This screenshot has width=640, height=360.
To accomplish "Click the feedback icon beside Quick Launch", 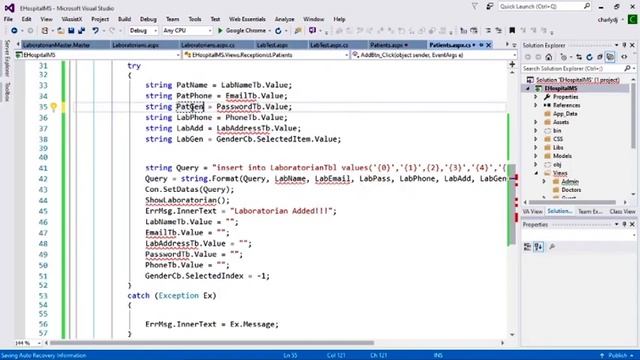I will click(x=490, y=7).
